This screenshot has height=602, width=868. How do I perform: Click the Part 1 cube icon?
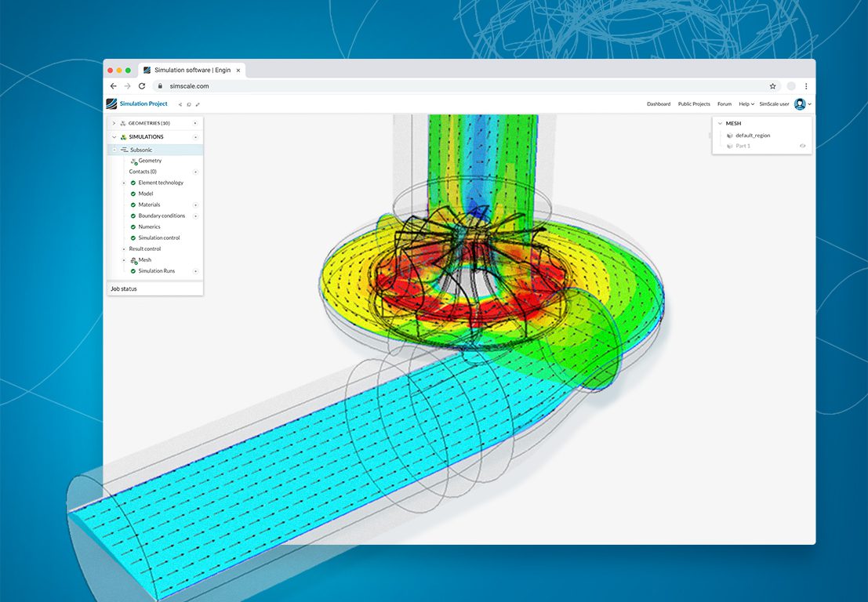click(730, 146)
